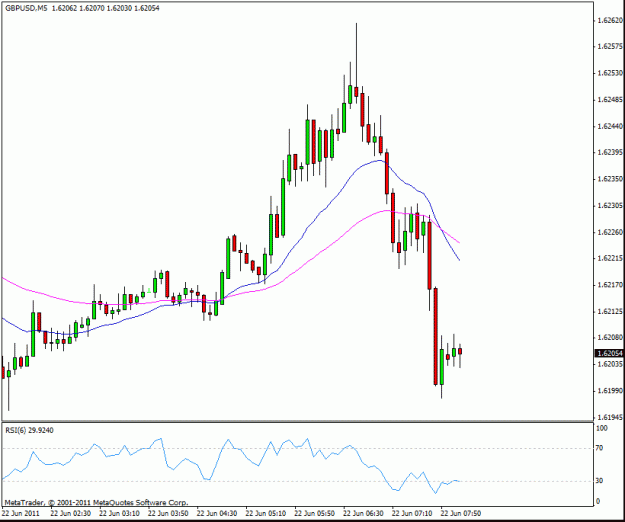This screenshot has width=625, height=522.
Task: Click the RSI overbought level 70 label
Action: [x=599, y=448]
